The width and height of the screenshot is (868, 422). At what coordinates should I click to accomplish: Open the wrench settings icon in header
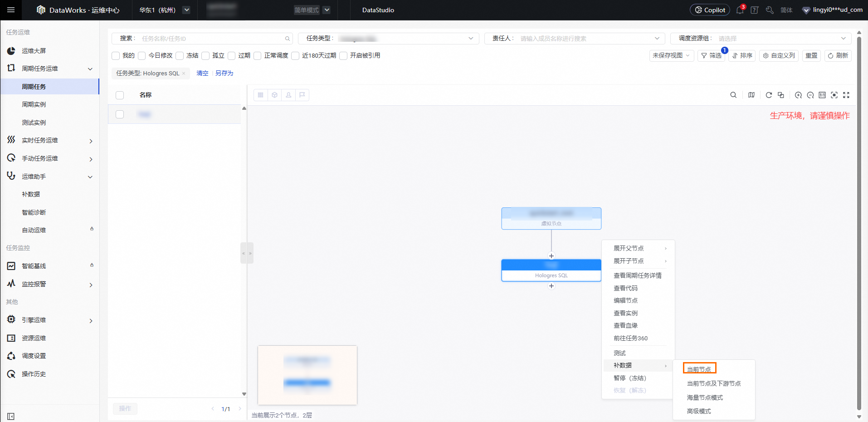pos(770,10)
